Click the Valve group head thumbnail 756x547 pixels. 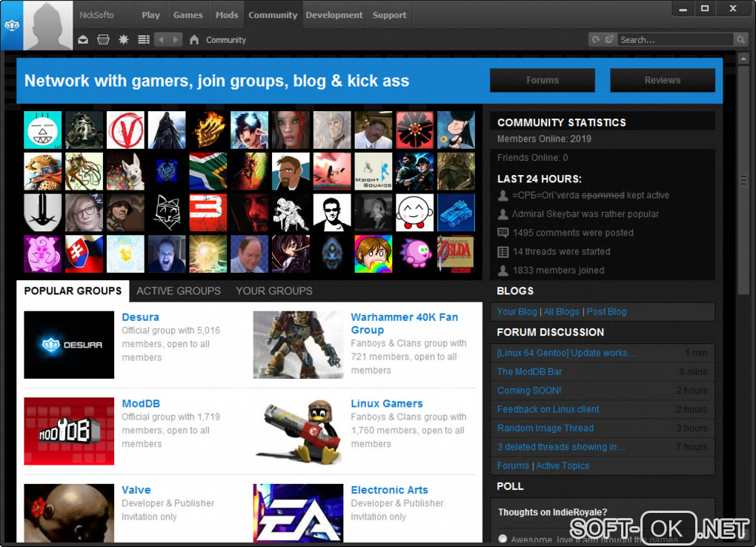[x=69, y=513]
